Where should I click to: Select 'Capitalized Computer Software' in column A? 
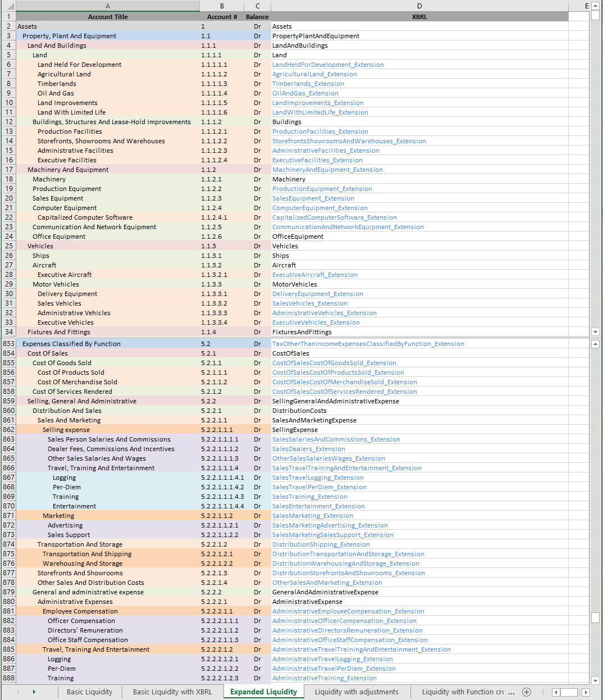pyautogui.click(x=108, y=217)
